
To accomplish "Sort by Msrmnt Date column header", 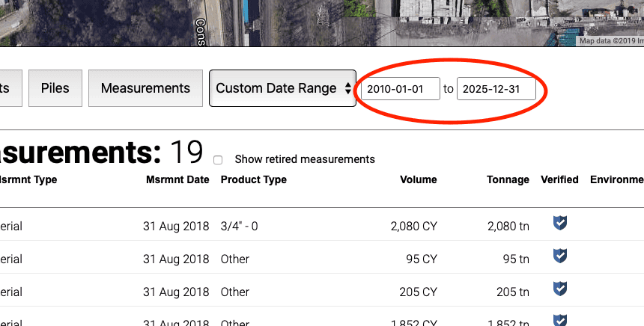I will pyautogui.click(x=177, y=179).
